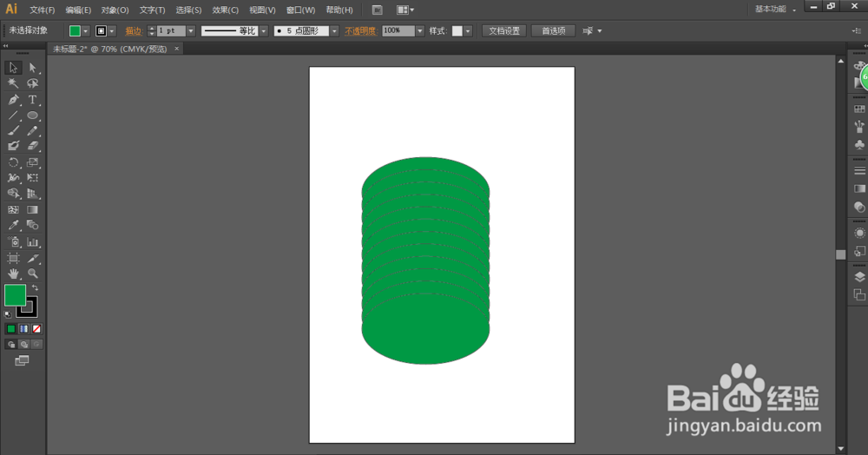Open the 文件(F) menu
This screenshot has width=868, height=455.
coord(42,10)
